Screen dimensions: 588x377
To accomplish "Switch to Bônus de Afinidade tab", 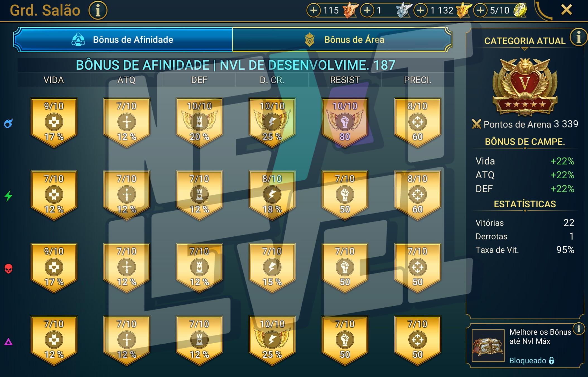I will point(123,39).
